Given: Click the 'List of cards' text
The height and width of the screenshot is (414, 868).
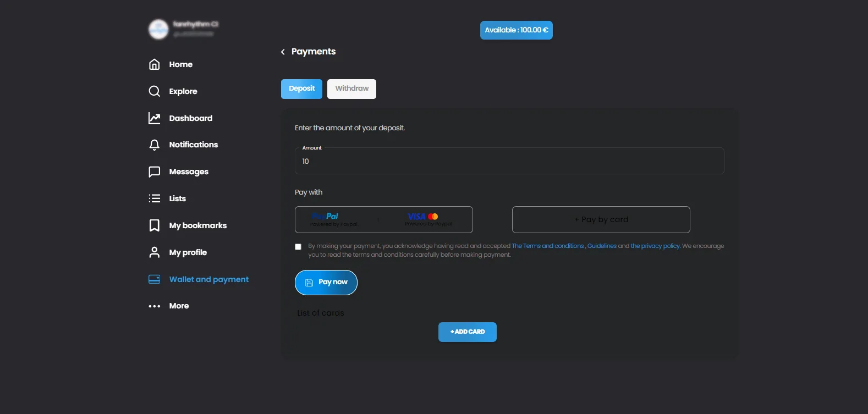Looking at the screenshot, I should [x=321, y=313].
